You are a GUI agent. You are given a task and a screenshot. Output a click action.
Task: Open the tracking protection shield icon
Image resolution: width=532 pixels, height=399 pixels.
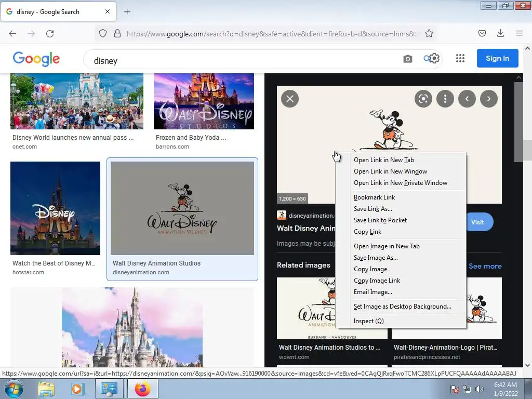[x=103, y=34]
